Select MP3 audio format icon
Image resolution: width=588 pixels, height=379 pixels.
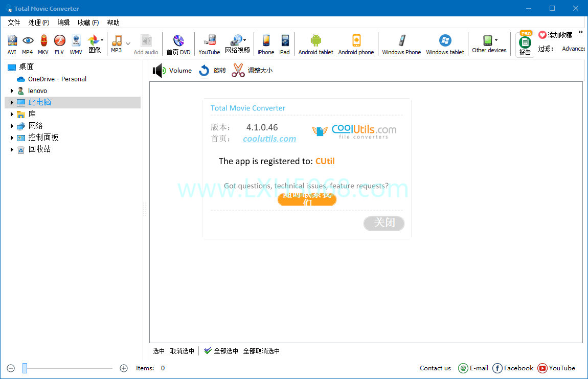click(116, 44)
